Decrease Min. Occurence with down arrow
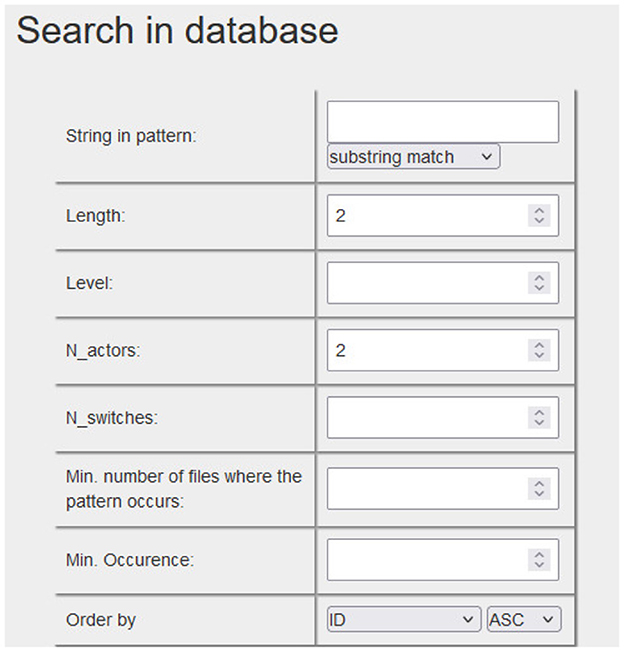Screen dimensions: 624x652 tap(539, 565)
